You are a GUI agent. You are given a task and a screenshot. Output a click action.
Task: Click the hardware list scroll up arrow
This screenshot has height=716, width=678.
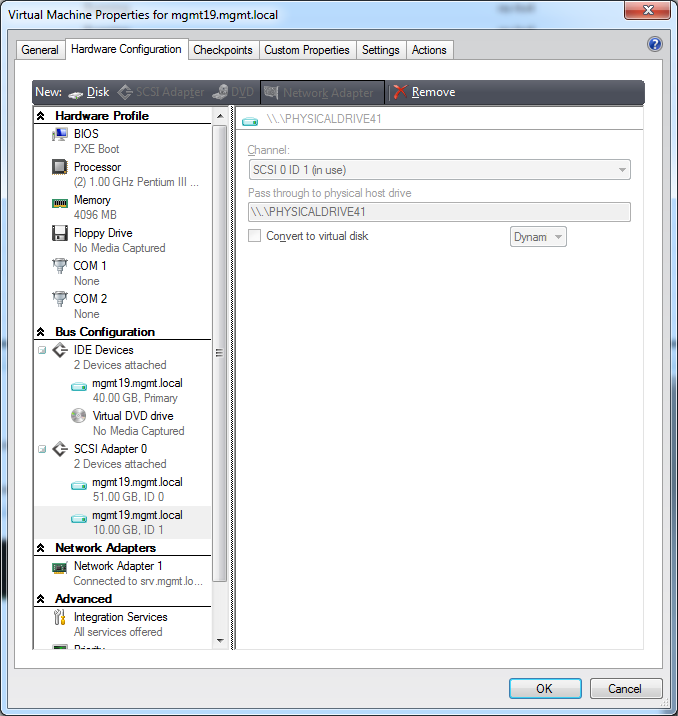point(220,116)
